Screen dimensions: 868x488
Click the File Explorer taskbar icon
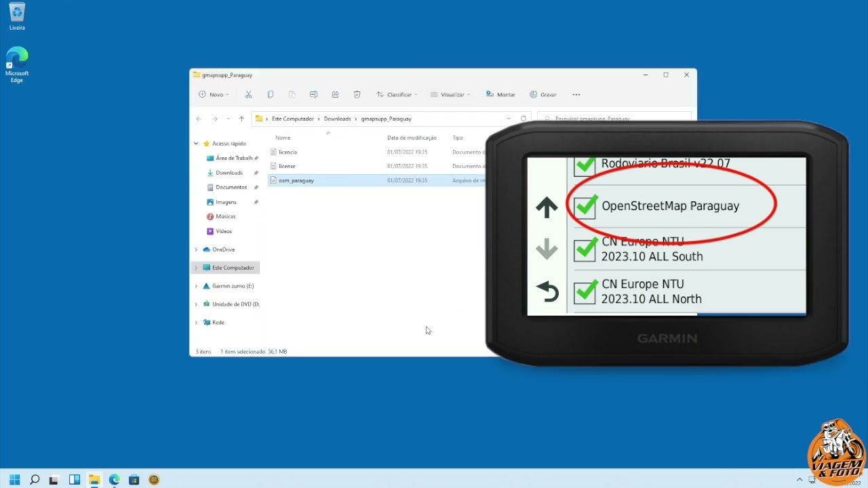[x=94, y=480]
